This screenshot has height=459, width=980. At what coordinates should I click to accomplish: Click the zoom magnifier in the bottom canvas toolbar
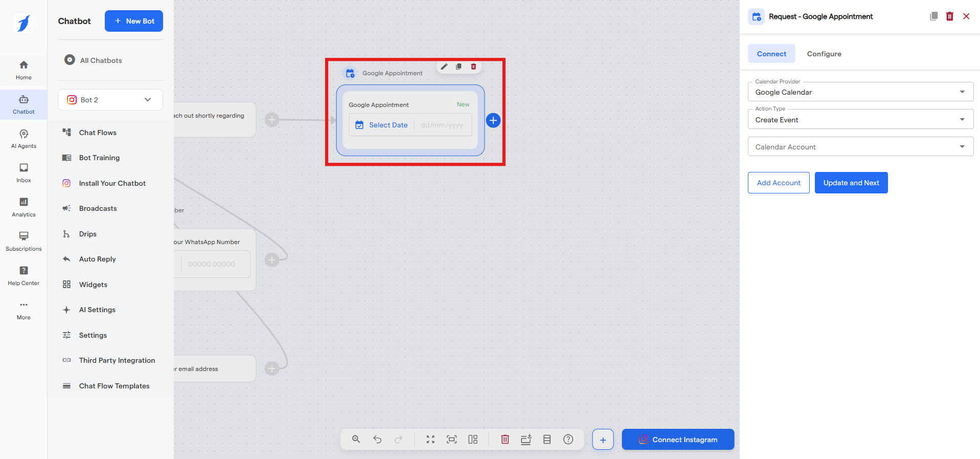point(356,439)
